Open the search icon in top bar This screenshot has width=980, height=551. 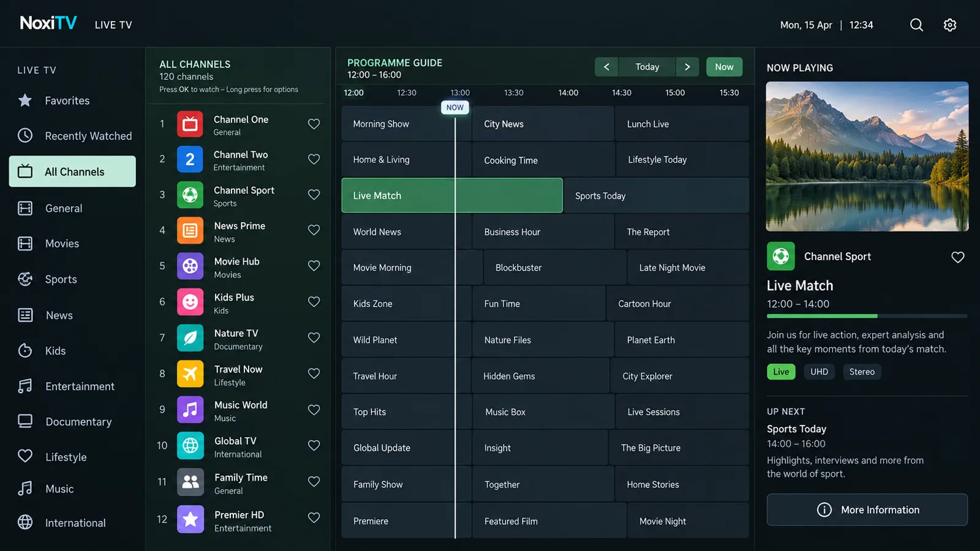pos(916,25)
